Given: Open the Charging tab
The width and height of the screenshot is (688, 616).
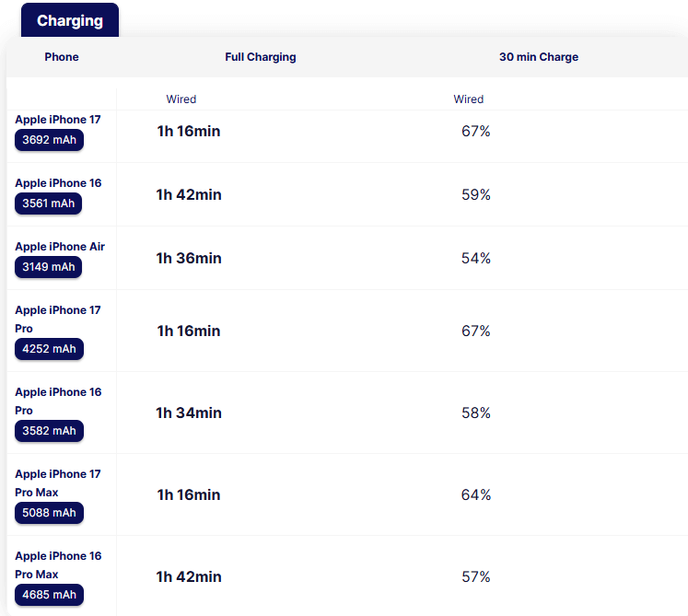Looking at the screenshot, I should click(x=70, y=20).
